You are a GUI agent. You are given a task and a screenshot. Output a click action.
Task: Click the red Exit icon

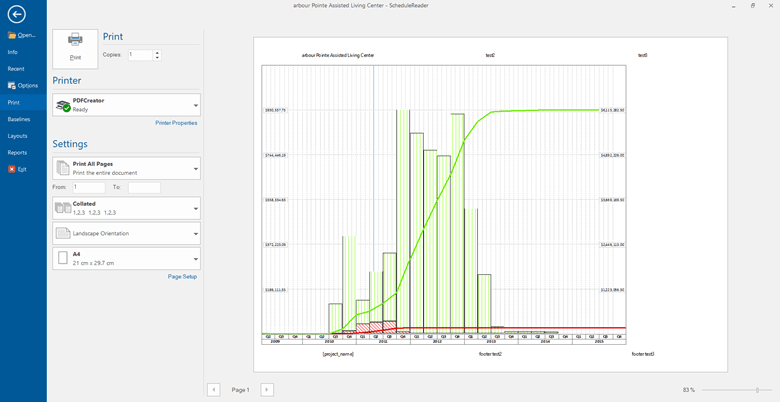12,169
